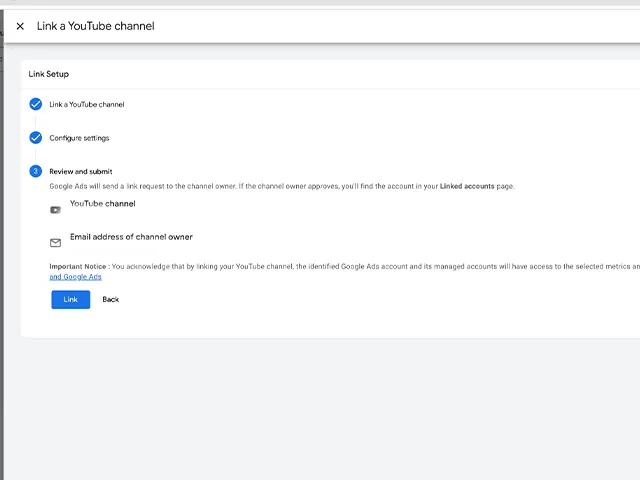Click the 'Google Ads will send' description

pyautogui.click(x=200, y=186)
